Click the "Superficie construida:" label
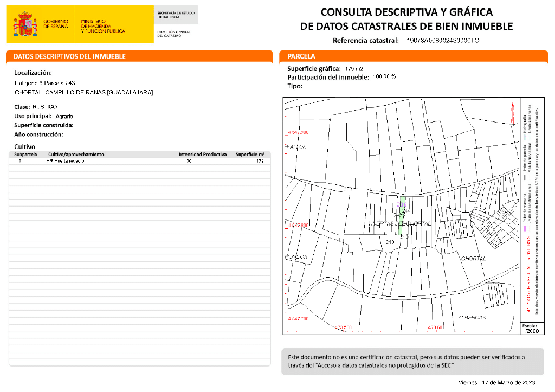Viewport: 555px width, 392px height. (44, 125)
